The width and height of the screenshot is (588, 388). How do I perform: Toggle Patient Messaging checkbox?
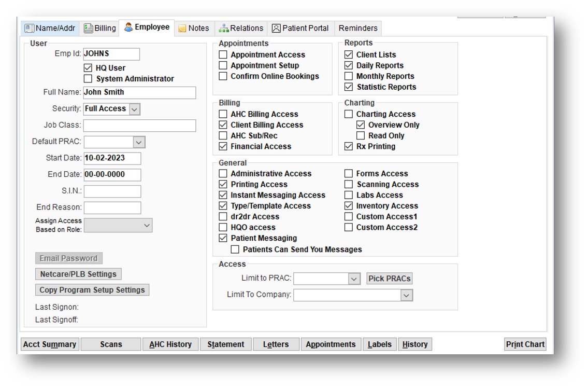[x=223, y=238]
